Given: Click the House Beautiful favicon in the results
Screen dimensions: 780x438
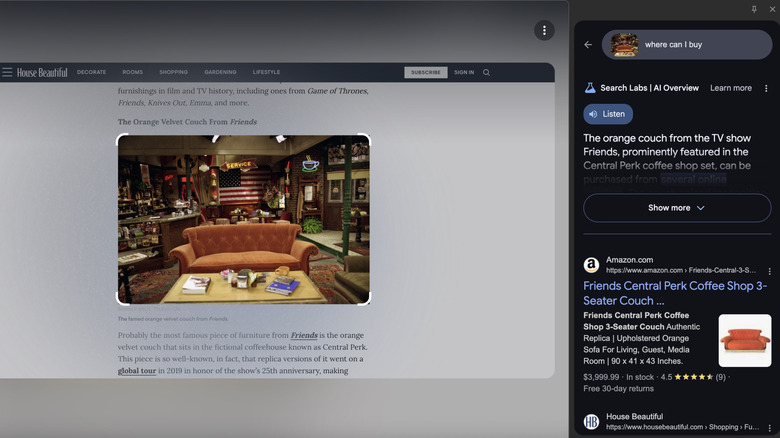Looking at the screenshot, I should click(591, 422).
